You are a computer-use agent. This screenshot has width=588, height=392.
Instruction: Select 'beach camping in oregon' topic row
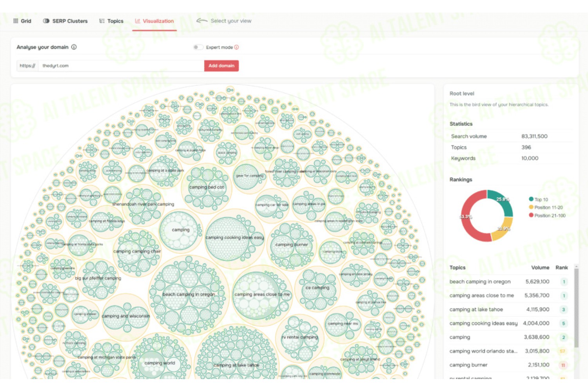[x=509, y=282]
